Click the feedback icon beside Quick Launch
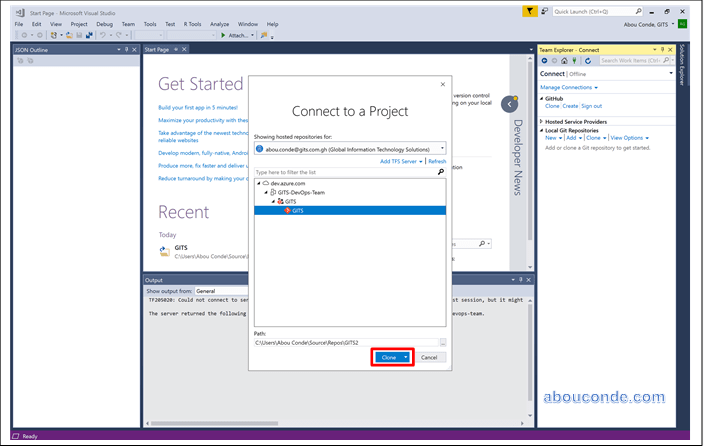 [543, 11]
